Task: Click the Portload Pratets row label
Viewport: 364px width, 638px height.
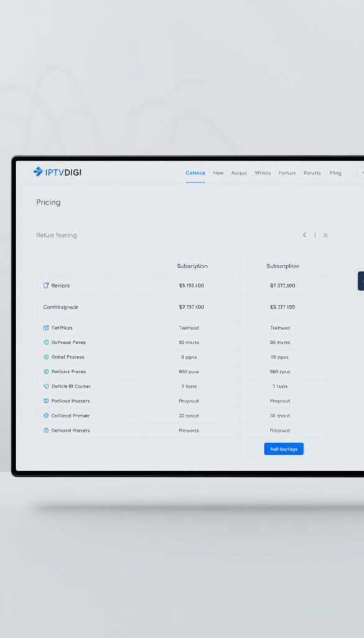Action: tap(71, 401)
